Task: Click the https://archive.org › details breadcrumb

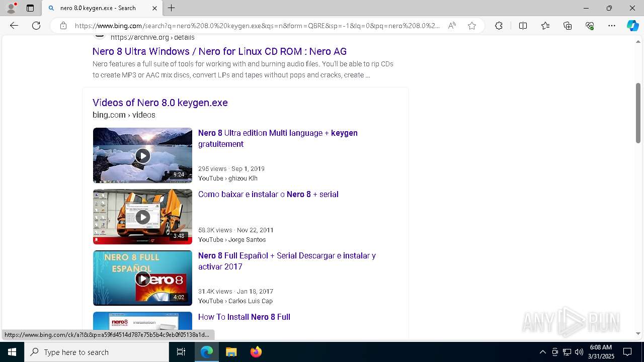Action: coord(152,38)
